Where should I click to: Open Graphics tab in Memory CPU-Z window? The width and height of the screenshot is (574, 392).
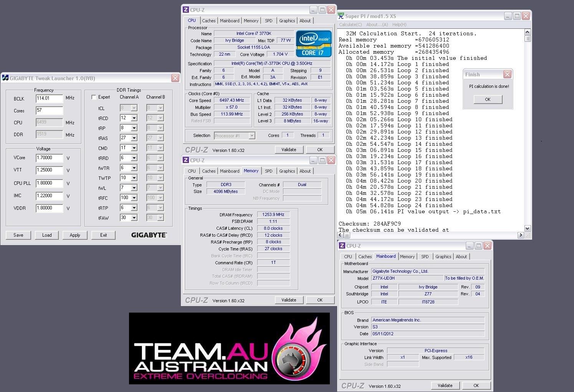pos(287,171)
